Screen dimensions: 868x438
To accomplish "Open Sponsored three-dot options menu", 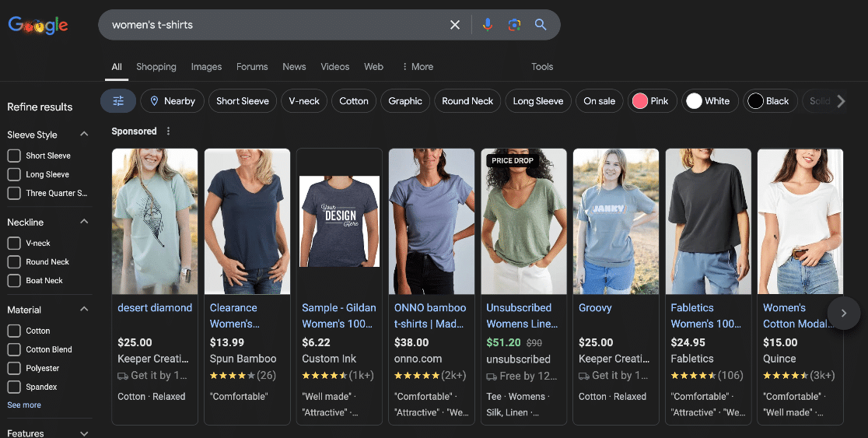I will point(169,131).
